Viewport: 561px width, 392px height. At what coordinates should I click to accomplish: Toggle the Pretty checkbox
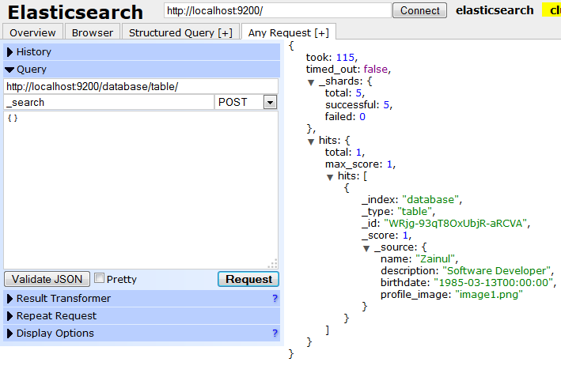(x=99, y=278)
